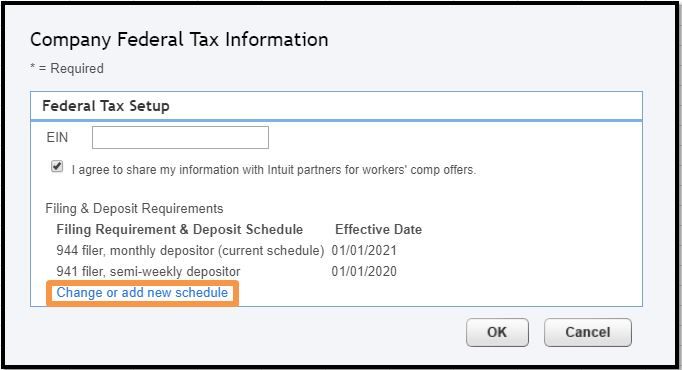Uncheck the Intuit partners sharing checkbox
Viewport: 682px width, 370px height.
coord(57,167)
